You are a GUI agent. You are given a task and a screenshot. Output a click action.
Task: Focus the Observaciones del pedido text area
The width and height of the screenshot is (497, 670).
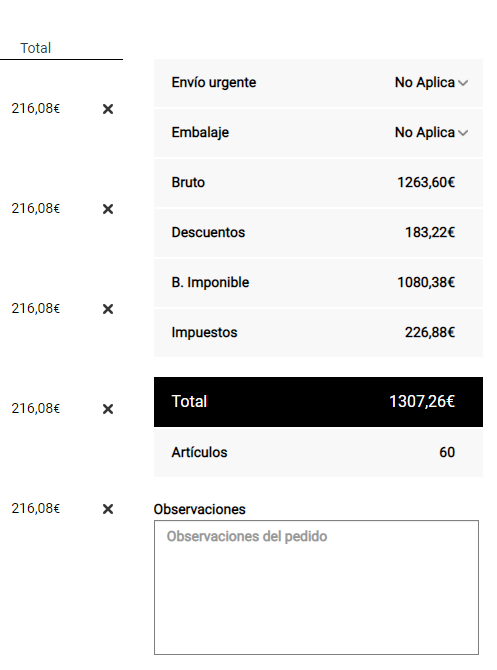click(x=316, y=587)
